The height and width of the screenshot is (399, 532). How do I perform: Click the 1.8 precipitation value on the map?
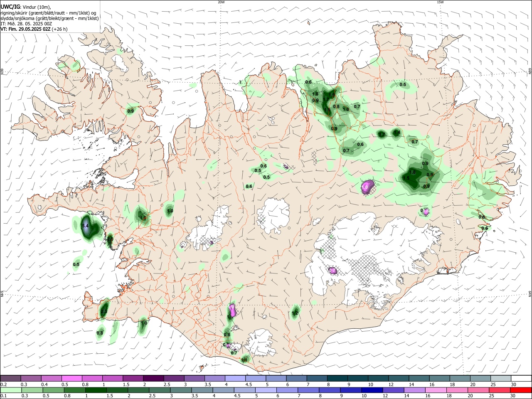click(413, 172)
